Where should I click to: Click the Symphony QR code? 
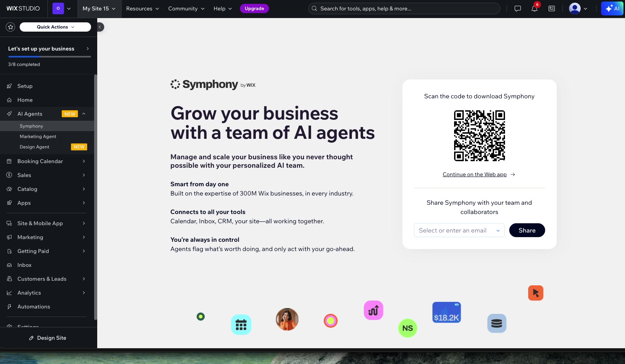(480, 136)
